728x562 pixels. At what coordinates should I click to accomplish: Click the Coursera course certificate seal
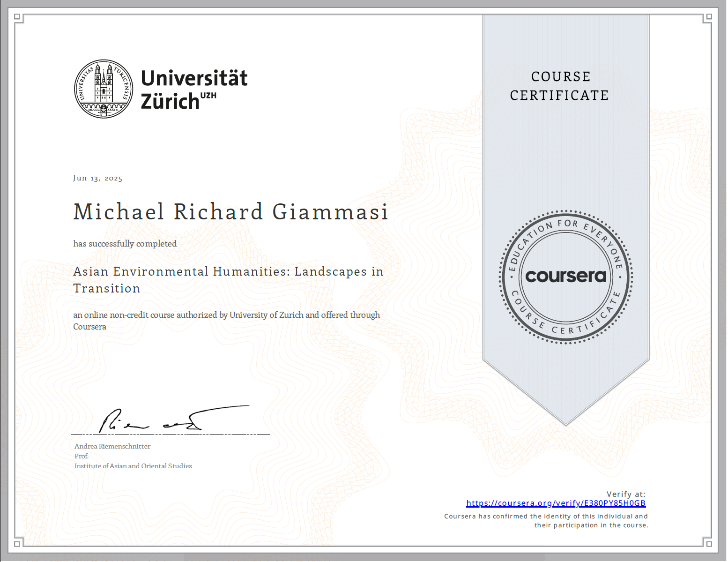565,277
